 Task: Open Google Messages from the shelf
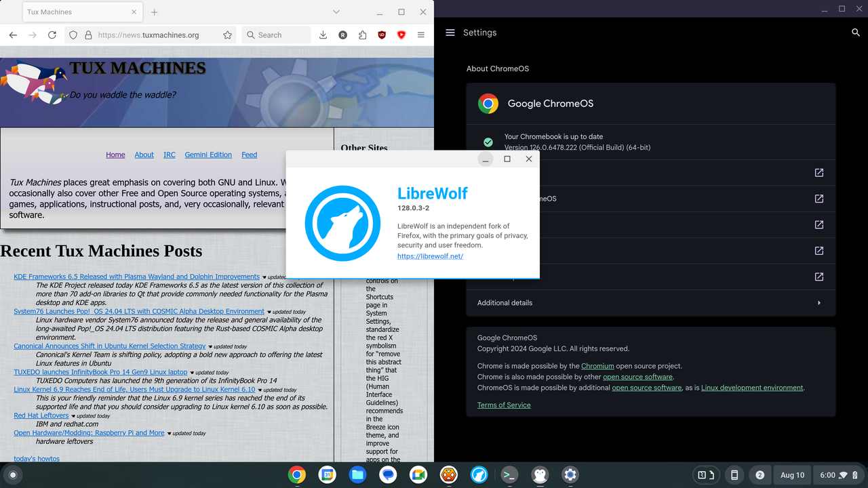pos(388,475)
